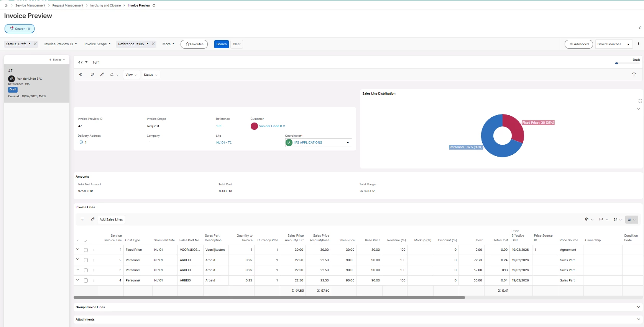This screenshot has height=327, width=644.
Task: Open the View menu
Action: pos(131,75)
